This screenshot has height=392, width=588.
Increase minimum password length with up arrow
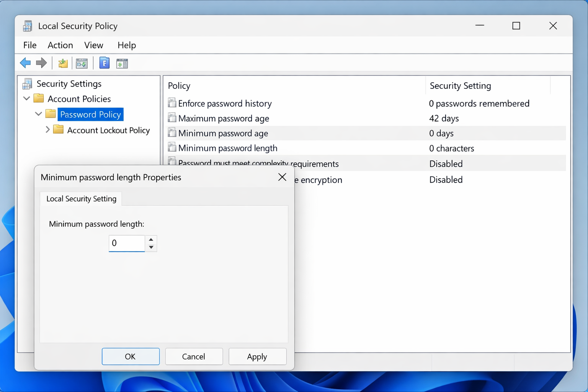151,240
